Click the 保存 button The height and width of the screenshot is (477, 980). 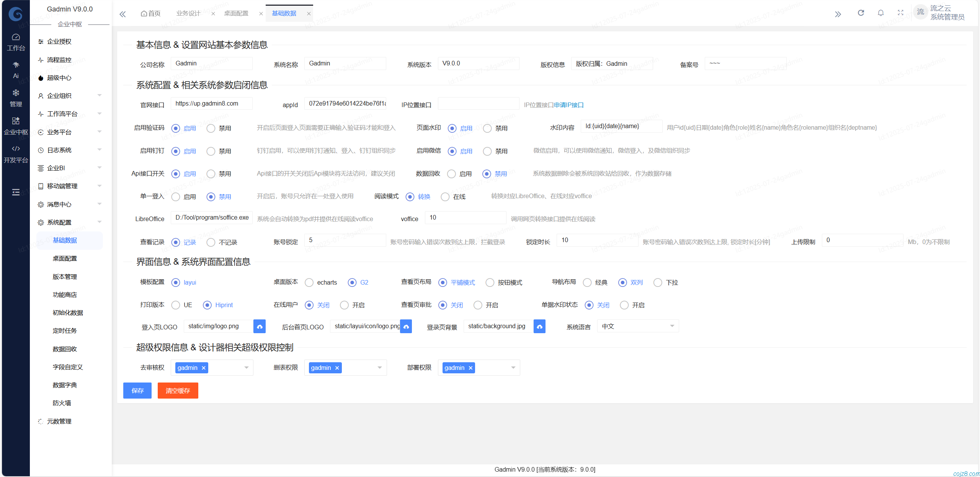(137, 391)
